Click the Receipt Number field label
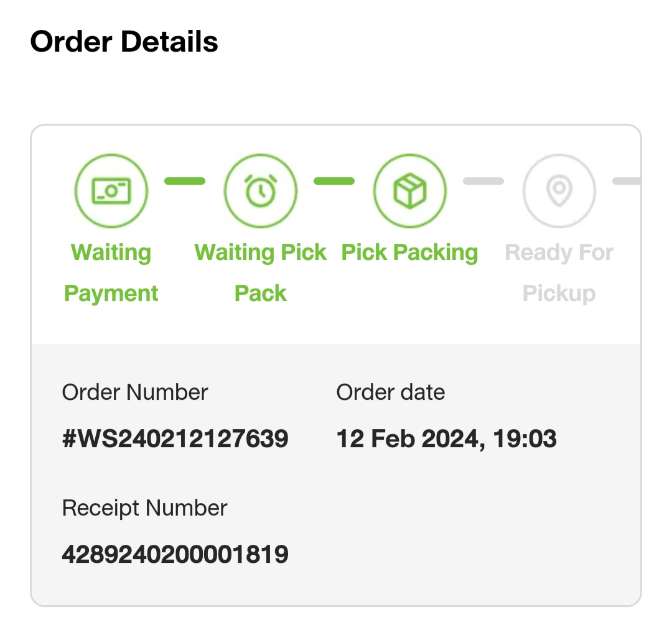The height and width of the screenshot is (630, 672). pos(144,508)
